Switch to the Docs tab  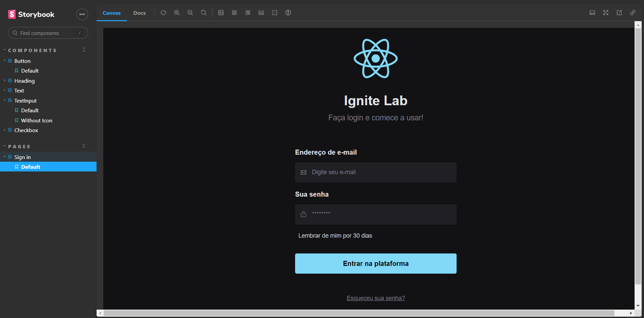pyautogui.click(x=140, y=13)
